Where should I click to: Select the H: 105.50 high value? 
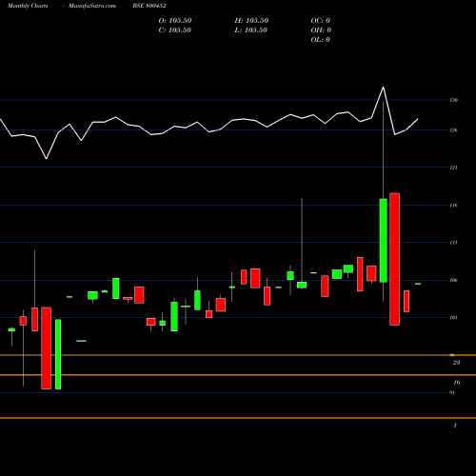(x=251, y=21)
